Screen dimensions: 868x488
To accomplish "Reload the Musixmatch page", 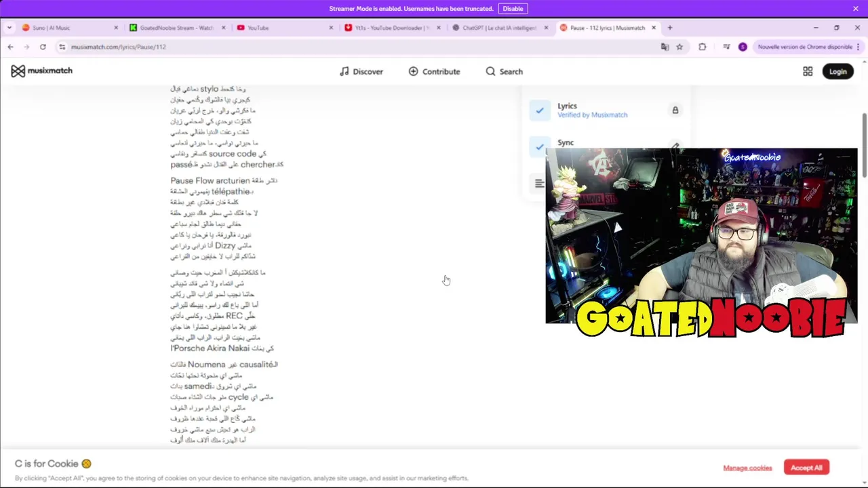I will pos(43,47).
